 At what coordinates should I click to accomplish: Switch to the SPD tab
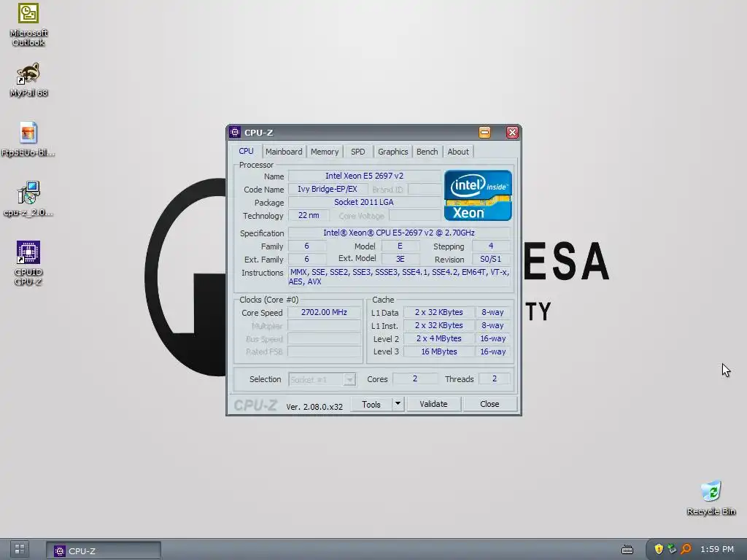pyautogui.click(x=357, y=152)
